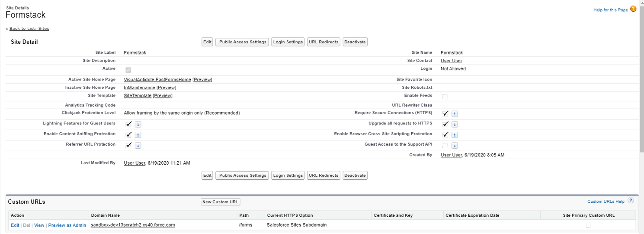644x234 pixels.
Task: Toggle Enable Content Sniffing Protection checkmark
Action: click(128, 134)
